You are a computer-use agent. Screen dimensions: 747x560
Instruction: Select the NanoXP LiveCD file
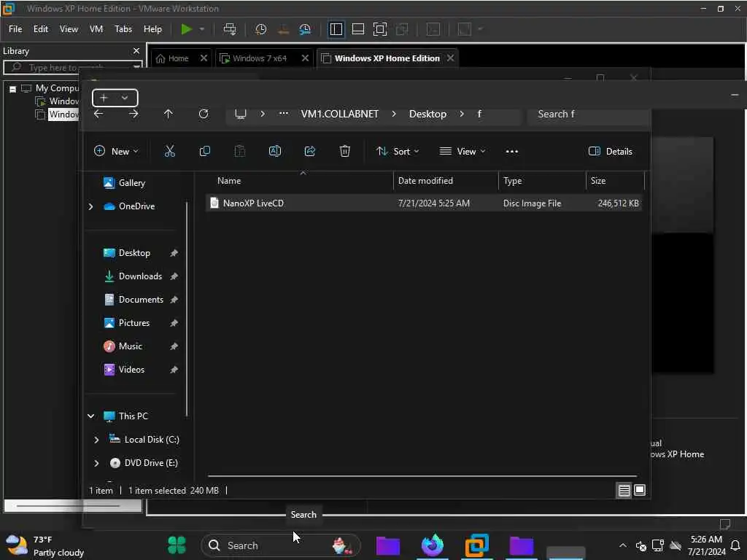pyautogui.click(x=424, y=203)
